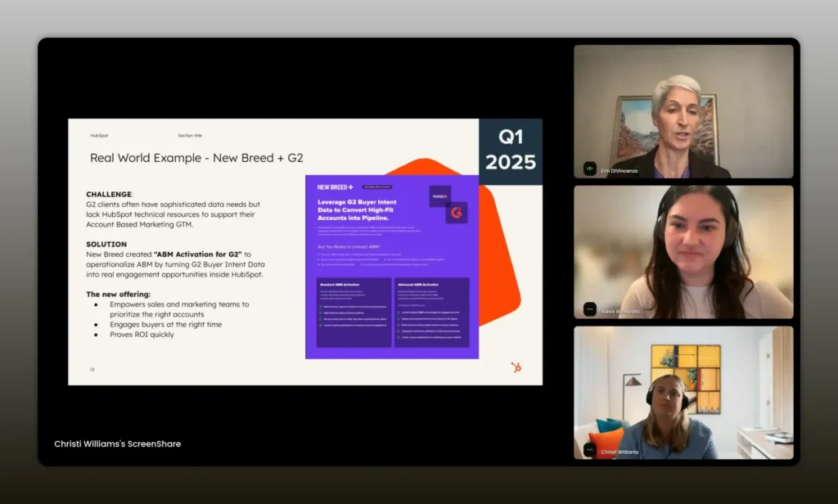This screenshot has height=504, width=838.
Task: Click the first checkmark under Advanced ABM Activation
Action: pos(399,312)
